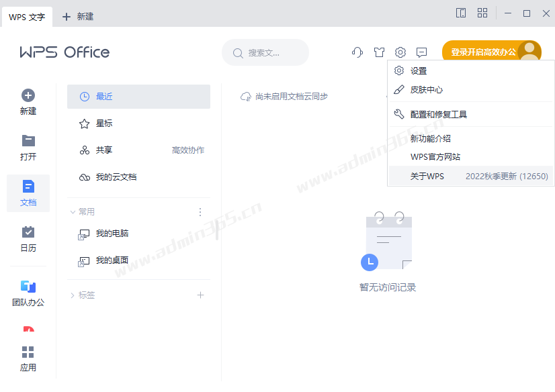Click the headset customer service icon
The image size is (555, 392).
tap(357, 52)
